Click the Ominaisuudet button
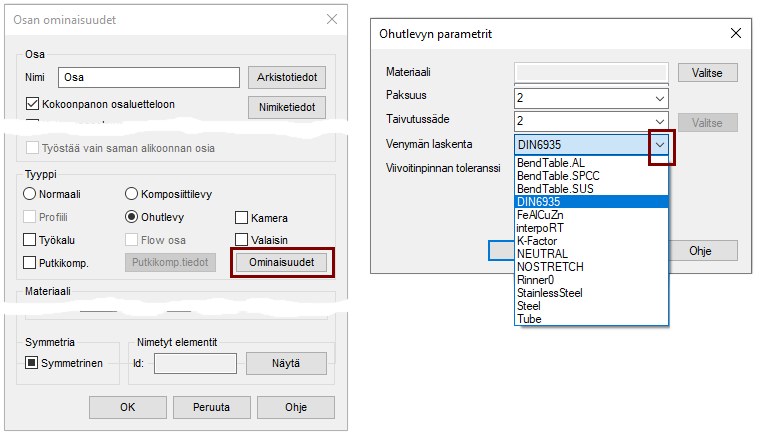 pyautogui.click(x=281, y=262)
